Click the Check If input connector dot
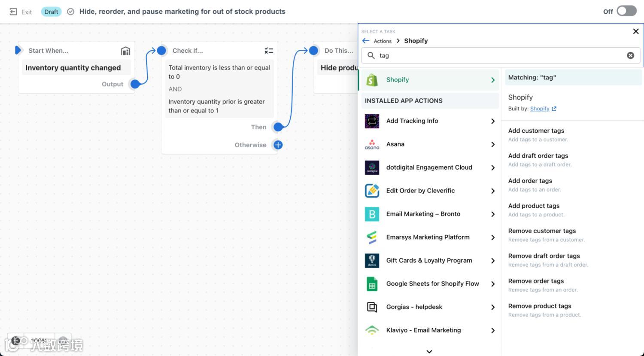Image resolution: width=644 pixels, height=356 pixels. point(161,51)
